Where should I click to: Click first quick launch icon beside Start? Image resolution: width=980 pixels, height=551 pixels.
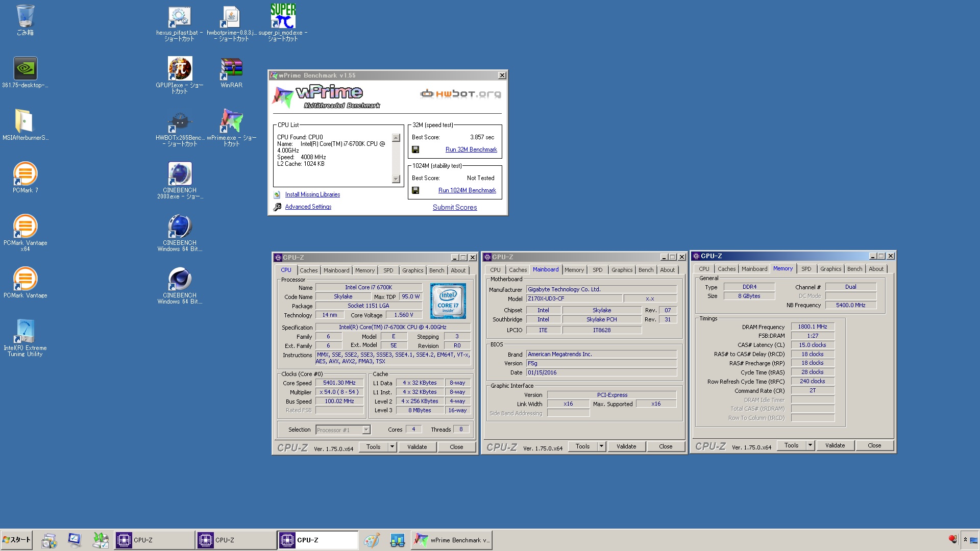click(x=49, y=540)
